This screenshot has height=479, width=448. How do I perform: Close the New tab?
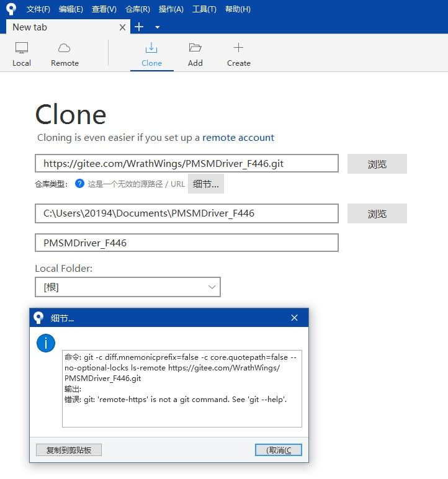click(x=122, y=27)
